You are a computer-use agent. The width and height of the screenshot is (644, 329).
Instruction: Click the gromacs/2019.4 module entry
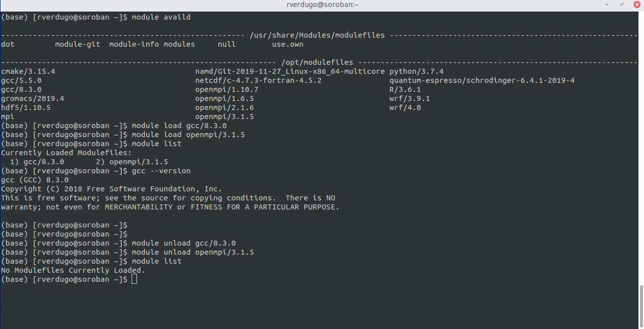tap(32, 98)
